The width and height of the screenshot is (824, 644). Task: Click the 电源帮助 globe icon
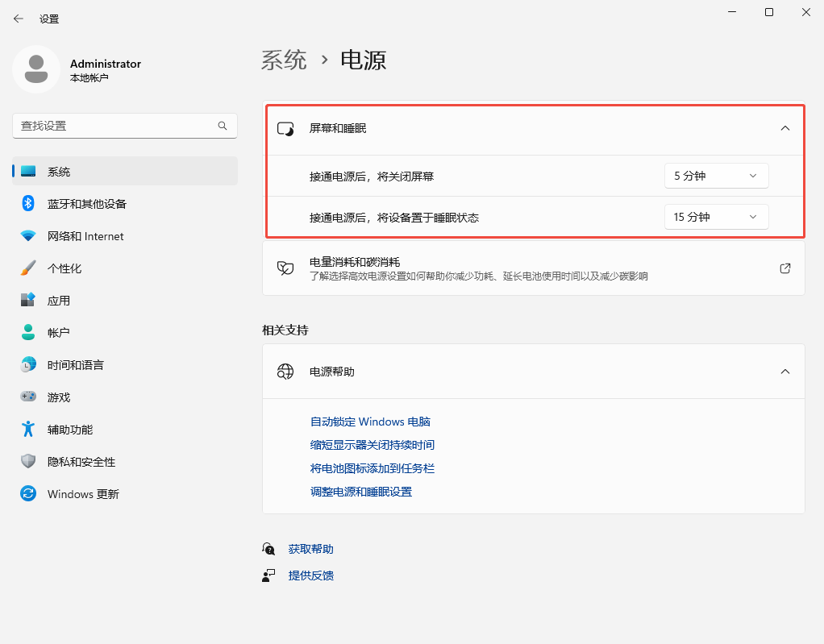pos(285,372)
